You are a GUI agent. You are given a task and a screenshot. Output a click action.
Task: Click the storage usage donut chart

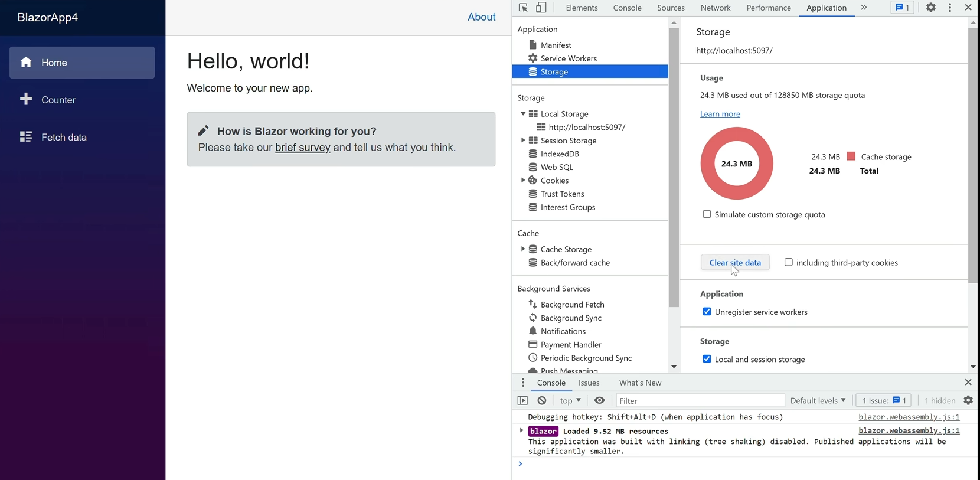pos(737,164)
